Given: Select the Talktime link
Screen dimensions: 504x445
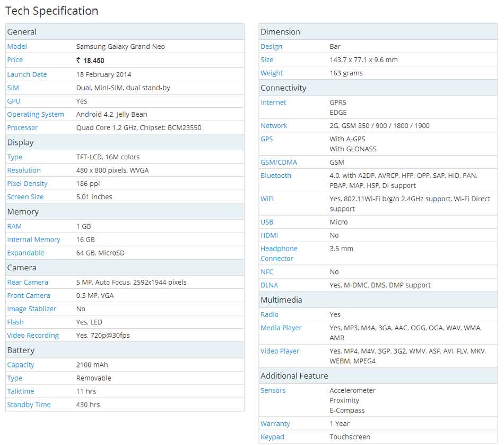Looking at the screenshot, I should point(21,391).
